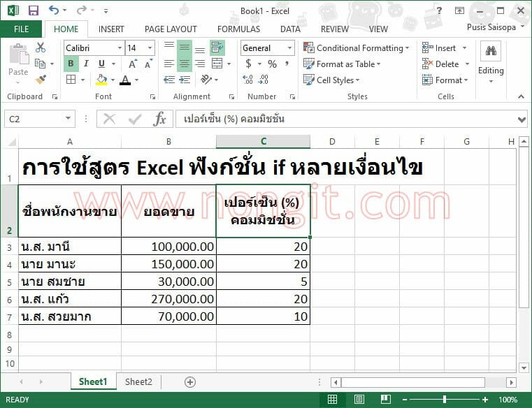Open the General number format dropdown
The height and width of the screenshot is (408, 532).
pyautogui.click(x=289, y=48)
